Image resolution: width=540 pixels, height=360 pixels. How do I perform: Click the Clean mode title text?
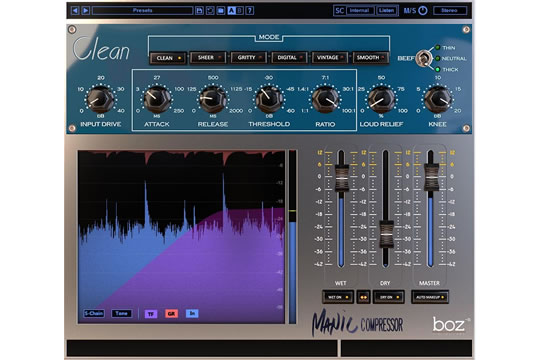(x=102, y=49)
